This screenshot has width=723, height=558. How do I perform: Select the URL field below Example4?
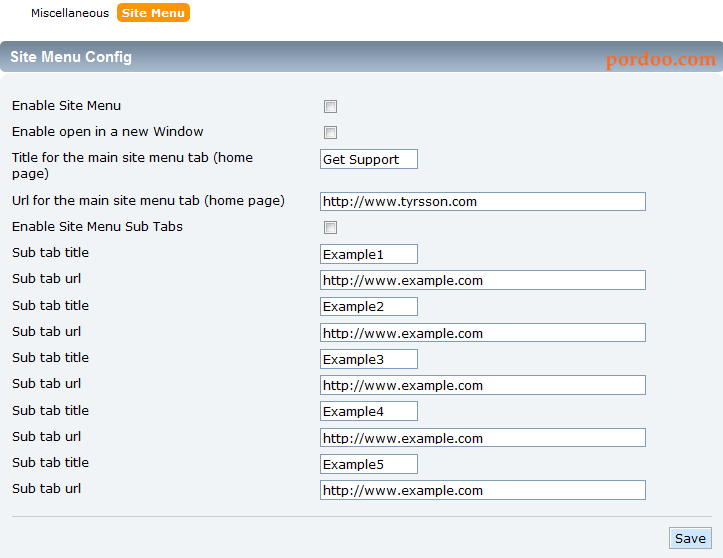click(x=483, y=438)
